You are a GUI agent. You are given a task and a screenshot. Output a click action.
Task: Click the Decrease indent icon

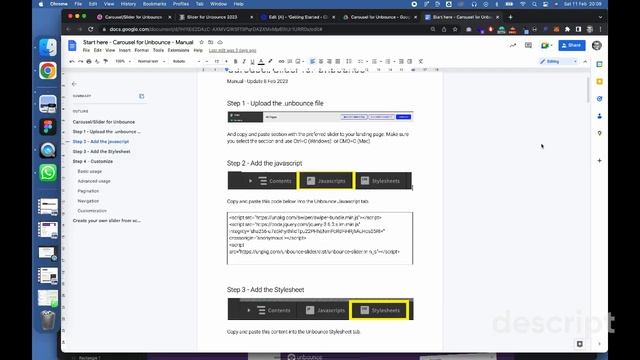click(401, 61)
